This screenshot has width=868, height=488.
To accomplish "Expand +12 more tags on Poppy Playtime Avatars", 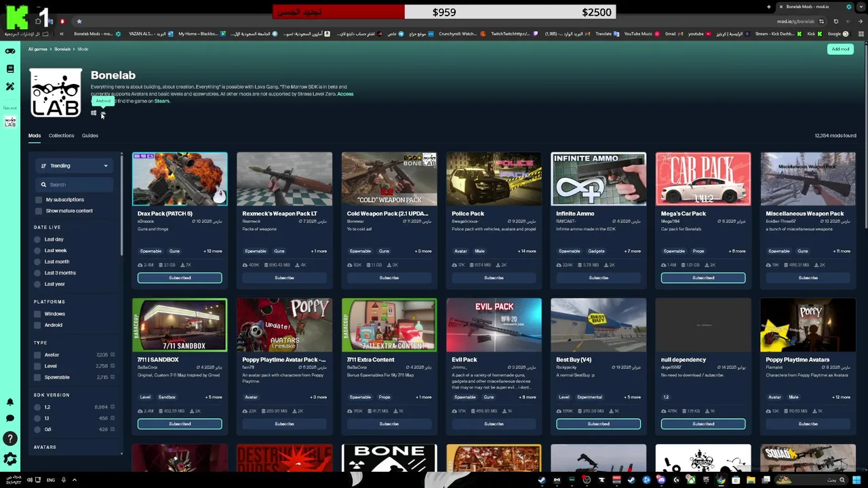I will coord(842,397).
